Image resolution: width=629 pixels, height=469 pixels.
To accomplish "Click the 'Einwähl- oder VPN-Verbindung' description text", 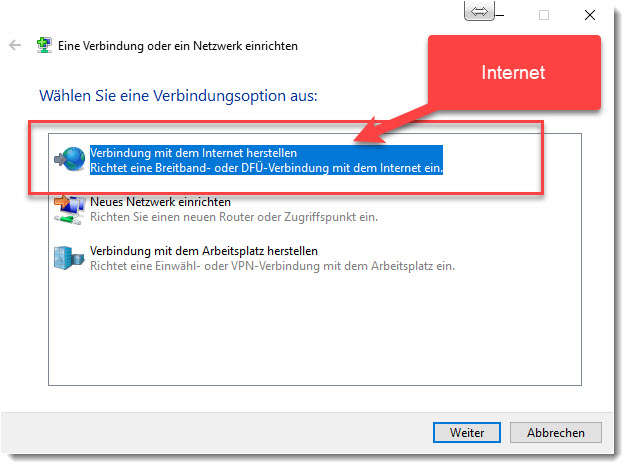I will (x=272, y=266).
